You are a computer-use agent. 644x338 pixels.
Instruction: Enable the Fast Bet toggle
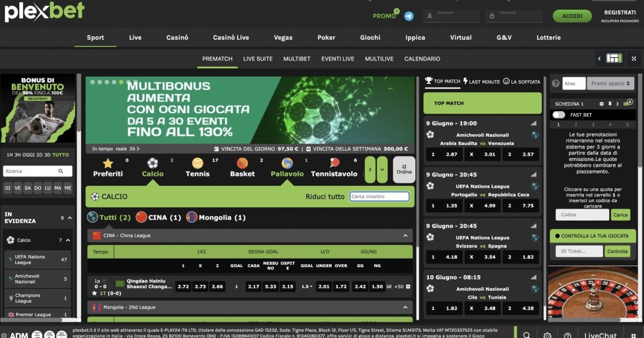559,114
